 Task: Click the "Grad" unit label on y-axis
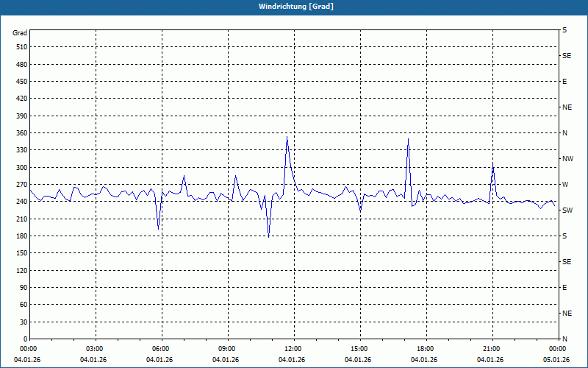(x=20, y=33)
